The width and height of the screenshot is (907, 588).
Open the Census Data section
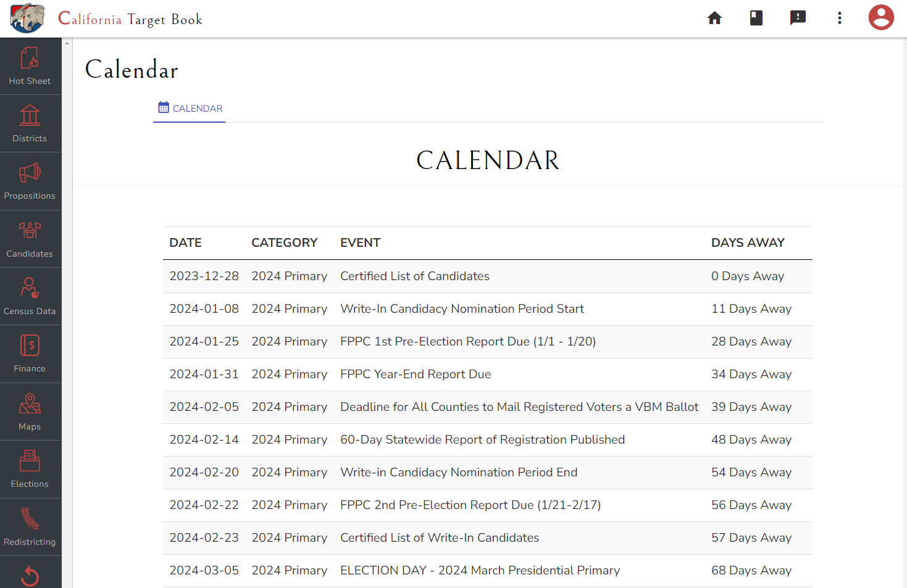(30, 296)
